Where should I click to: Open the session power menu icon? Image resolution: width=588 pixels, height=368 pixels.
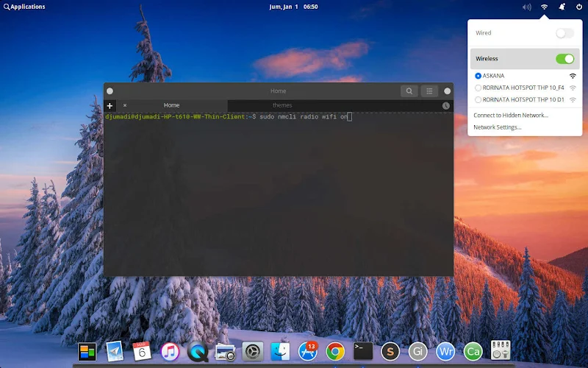coord(579,7)
